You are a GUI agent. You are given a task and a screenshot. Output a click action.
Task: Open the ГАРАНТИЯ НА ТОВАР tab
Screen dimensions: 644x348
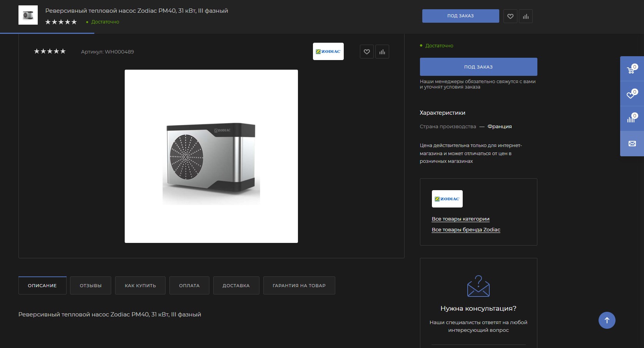pyautogui.click(x=299, y=286)
